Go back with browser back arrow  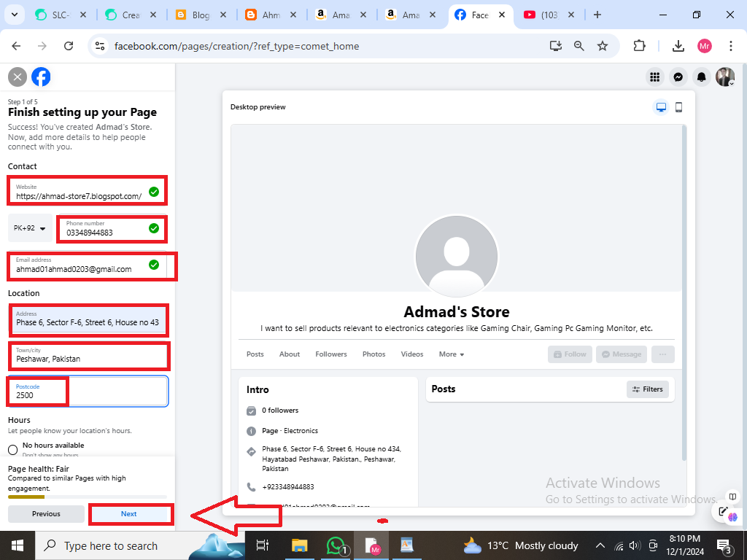16,46
